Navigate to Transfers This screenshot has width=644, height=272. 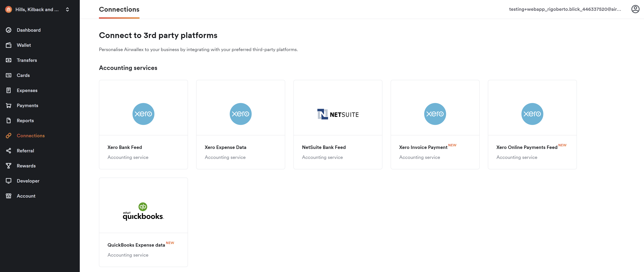27,60
